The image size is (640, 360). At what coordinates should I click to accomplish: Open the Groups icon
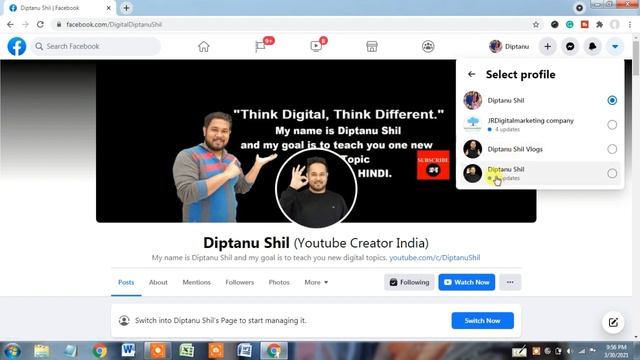pos(428,47)
